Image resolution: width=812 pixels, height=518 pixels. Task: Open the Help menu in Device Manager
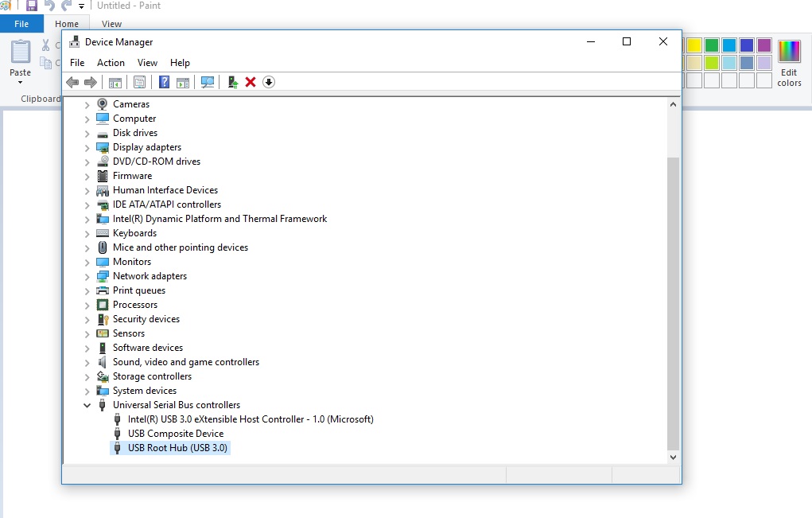click(x=181, y=63)
